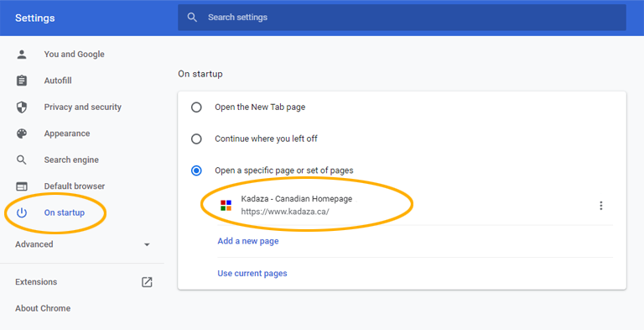Click the power icon beside On startup
Screen dimensions: 644x330
click(22, 212)
